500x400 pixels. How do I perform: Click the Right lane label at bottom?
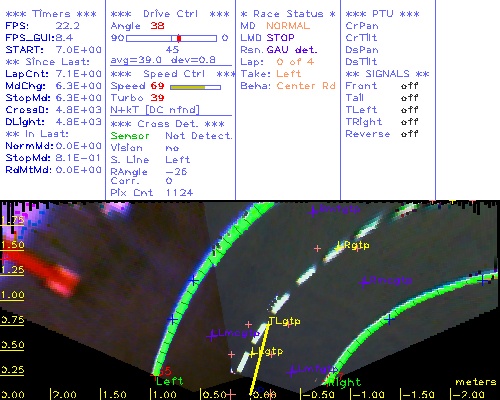345,382
